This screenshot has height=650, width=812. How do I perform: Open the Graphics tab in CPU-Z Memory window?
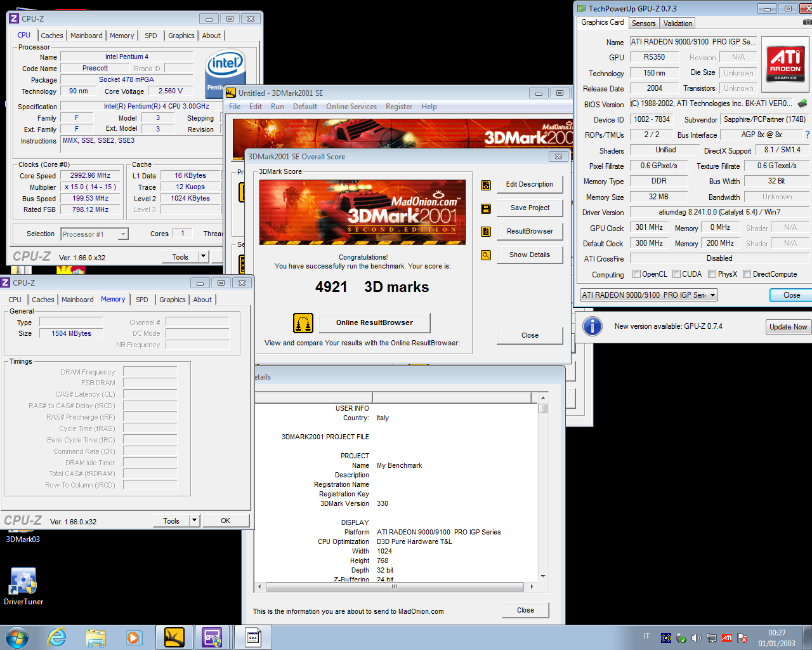pos(173,300)
